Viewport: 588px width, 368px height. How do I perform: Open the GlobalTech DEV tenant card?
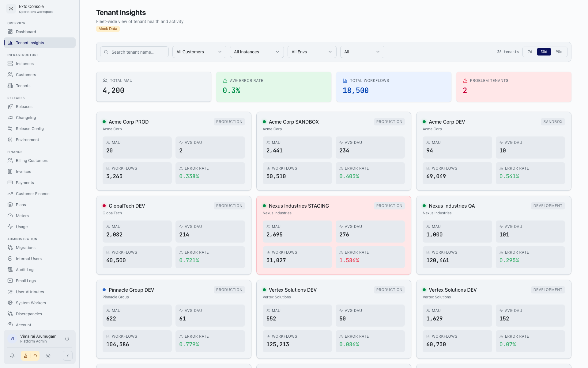[174, 235]
